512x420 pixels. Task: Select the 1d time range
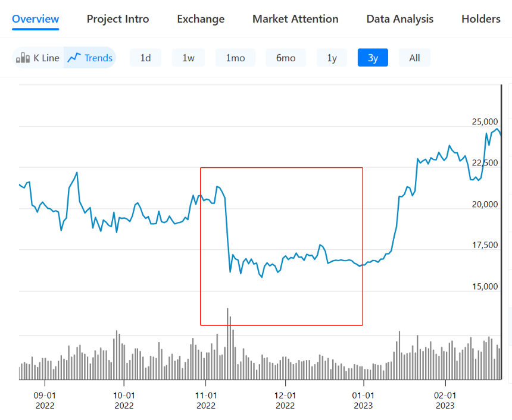[146, 58]
